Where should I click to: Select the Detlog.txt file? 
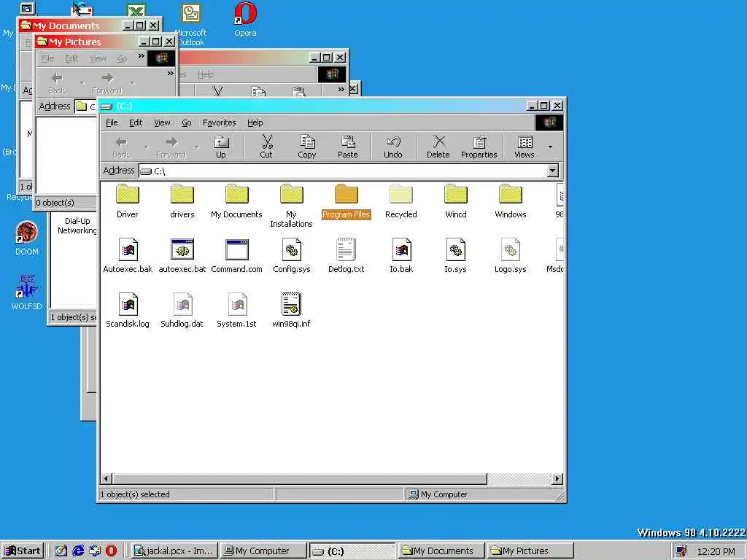[346, 256]
